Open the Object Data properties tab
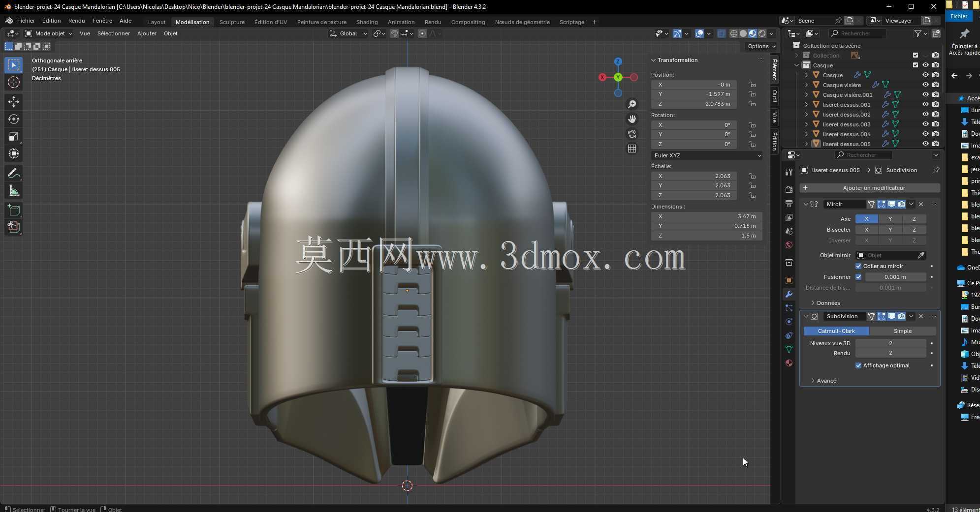The image size is (980, 512). [789, 349]
